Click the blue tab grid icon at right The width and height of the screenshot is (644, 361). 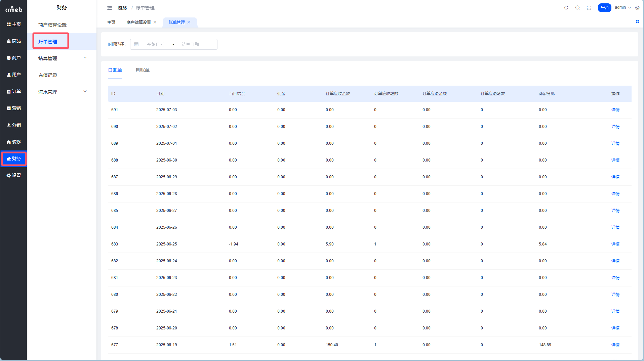[637, 21]
